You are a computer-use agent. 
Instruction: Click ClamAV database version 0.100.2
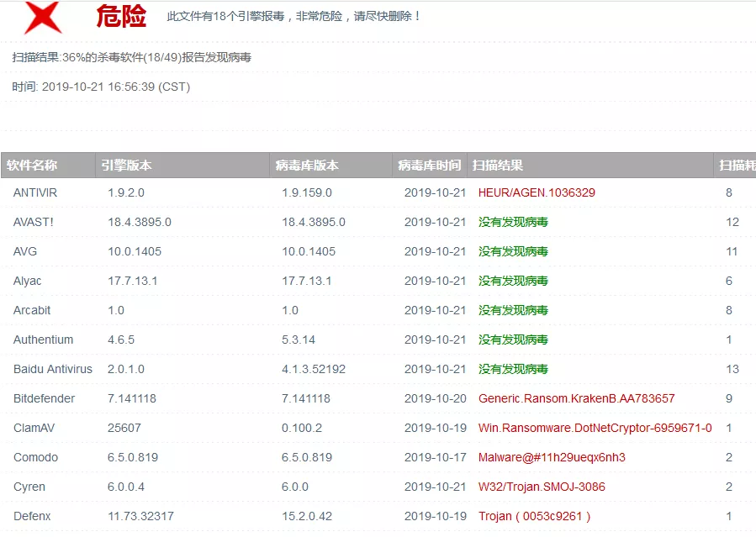[301, 428]
